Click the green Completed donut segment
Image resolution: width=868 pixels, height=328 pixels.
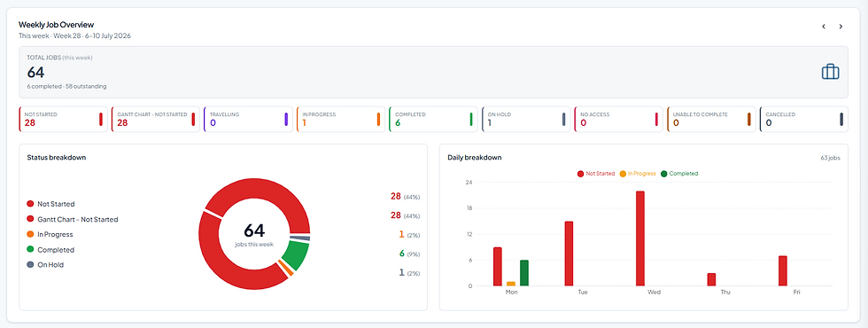tap(295, 256)
